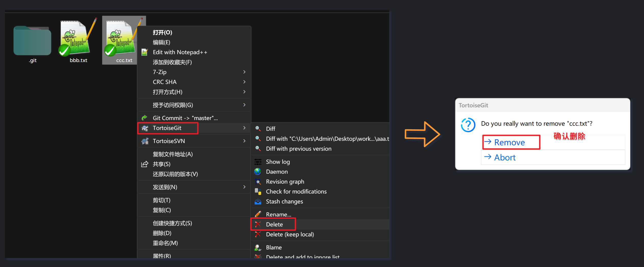Click the Check for modifications icon
644x267 pixels.
258,192
